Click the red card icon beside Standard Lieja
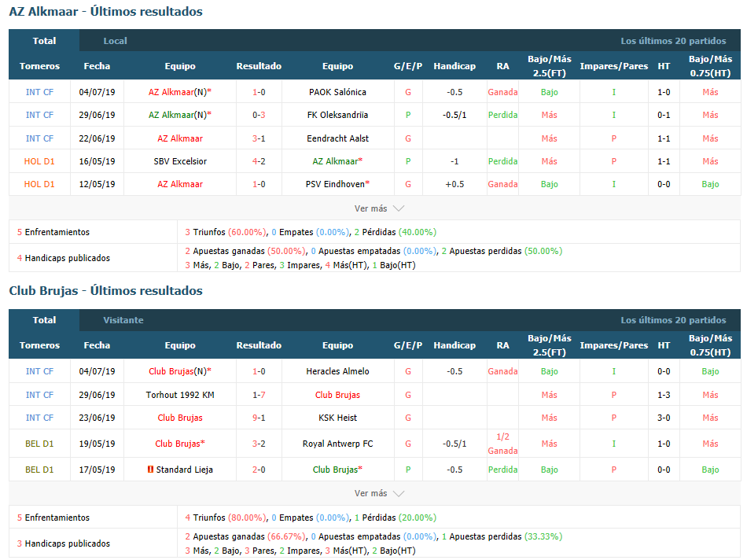 [x=150, y=470]
